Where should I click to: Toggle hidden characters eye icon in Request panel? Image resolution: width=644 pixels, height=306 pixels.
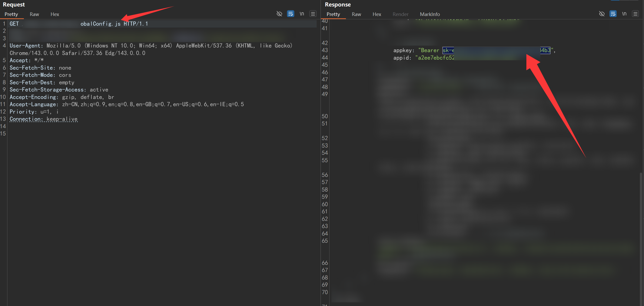pyautogui.click(x=279, y=14)
